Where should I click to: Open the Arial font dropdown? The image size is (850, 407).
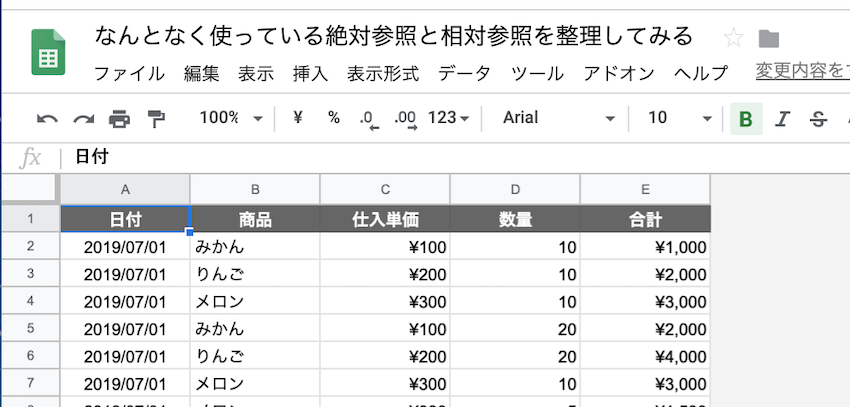[559, 118]
